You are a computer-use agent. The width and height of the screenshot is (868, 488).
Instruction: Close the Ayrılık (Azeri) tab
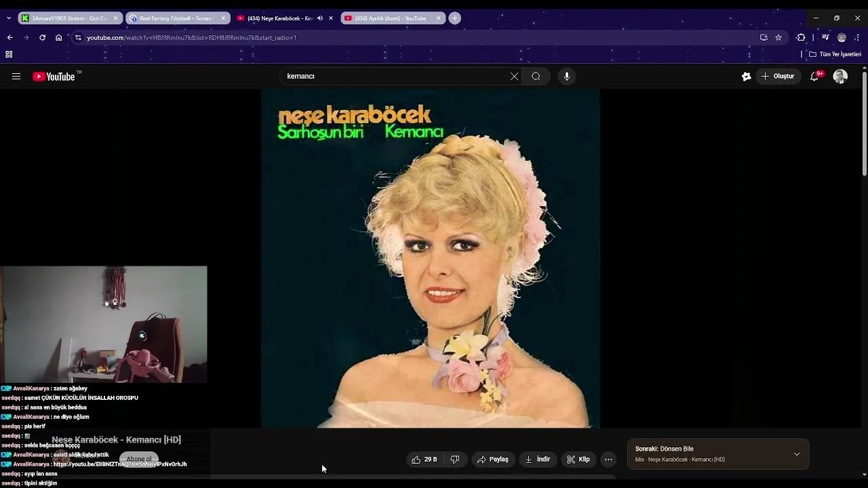[x=438, y=18]
